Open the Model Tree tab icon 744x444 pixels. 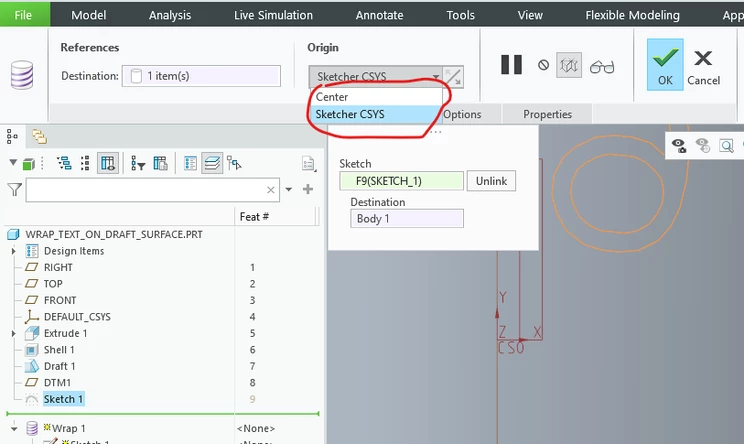[12, 137]
